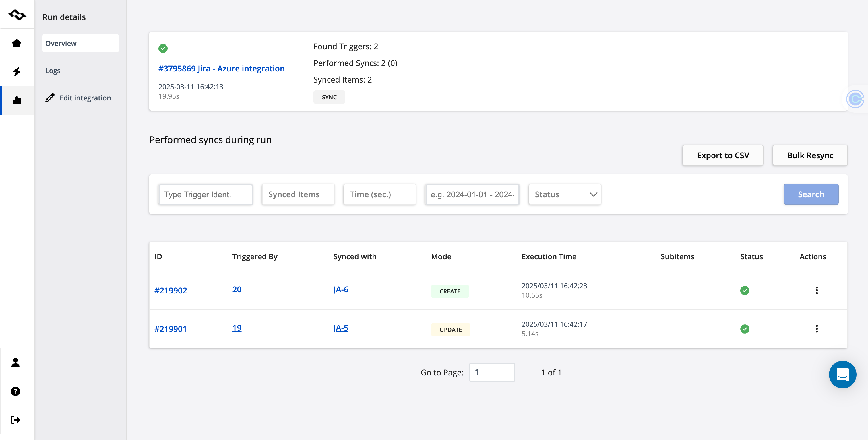Screen dimensions: 868x440
Task: Open sync ID #219902
Action: 170,290
